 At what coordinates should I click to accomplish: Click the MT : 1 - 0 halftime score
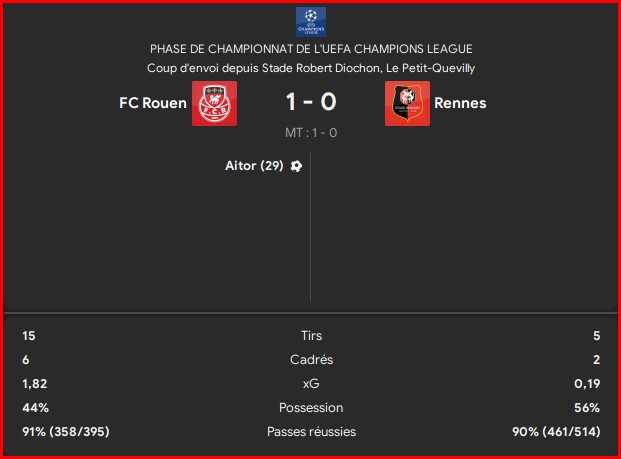coord(310,133)
